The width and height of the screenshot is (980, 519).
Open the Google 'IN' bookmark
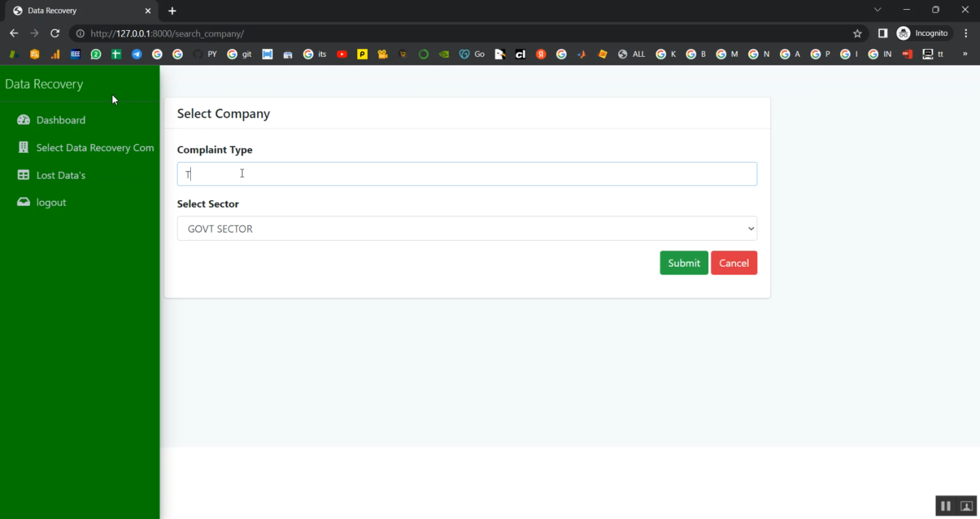click(x=880, y=54)
